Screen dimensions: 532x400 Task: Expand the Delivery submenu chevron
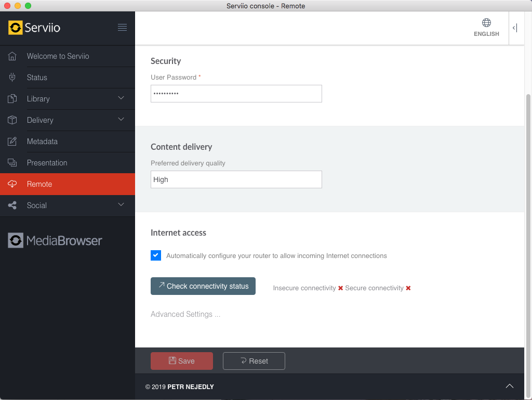coord(121,120)
